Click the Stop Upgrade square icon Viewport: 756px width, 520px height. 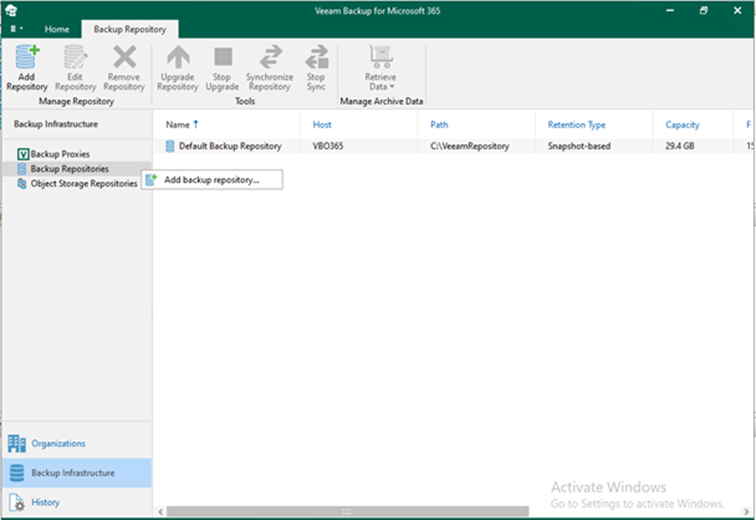click(223, 57)
